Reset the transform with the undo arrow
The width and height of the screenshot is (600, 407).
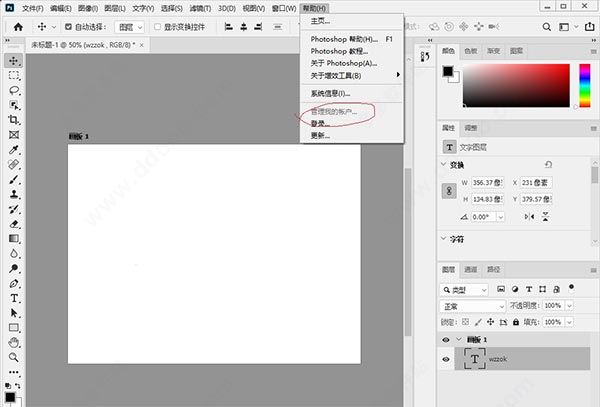tap(548, 164)
